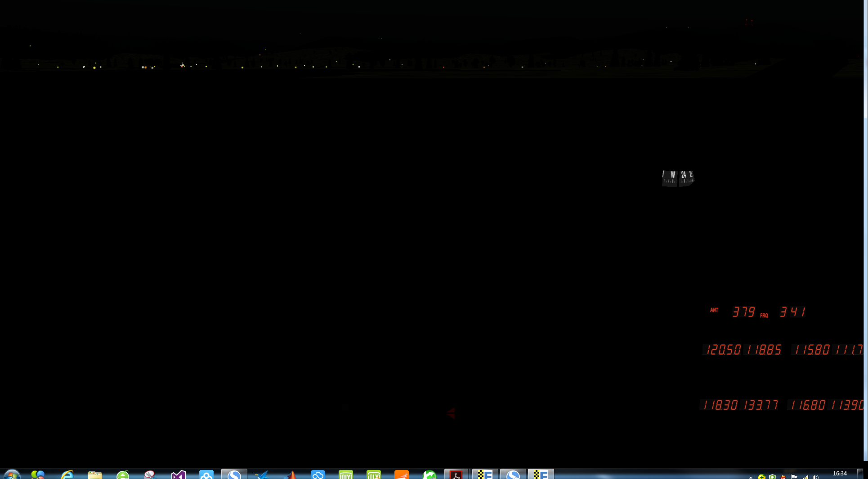Click the FRQ label on ADF panel
The image size is (868, 479).
coord(764,315)
